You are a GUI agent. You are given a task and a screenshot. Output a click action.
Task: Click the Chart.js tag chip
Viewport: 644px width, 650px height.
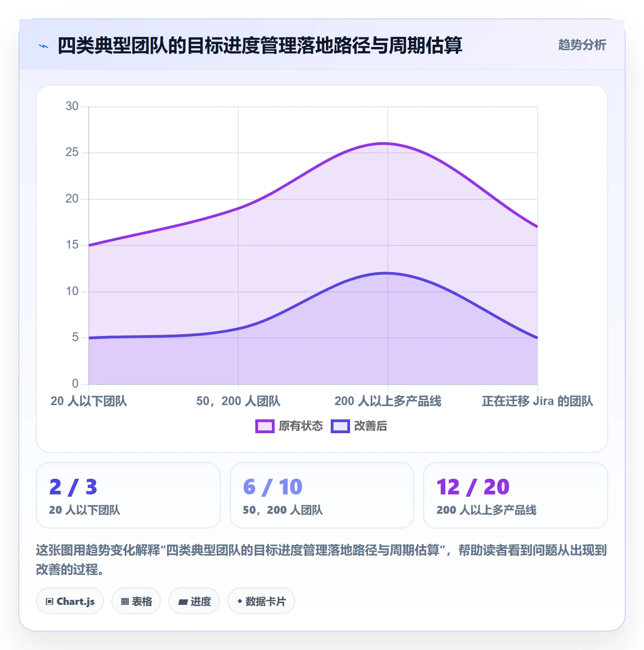(x=70, y=601)
